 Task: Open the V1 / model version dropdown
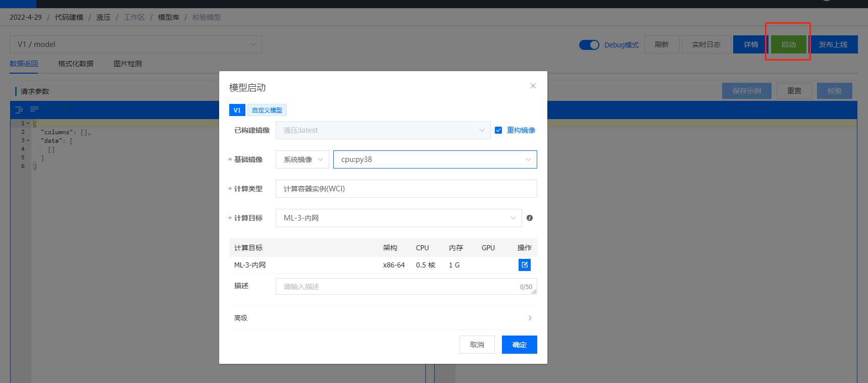tap(136, 44)
